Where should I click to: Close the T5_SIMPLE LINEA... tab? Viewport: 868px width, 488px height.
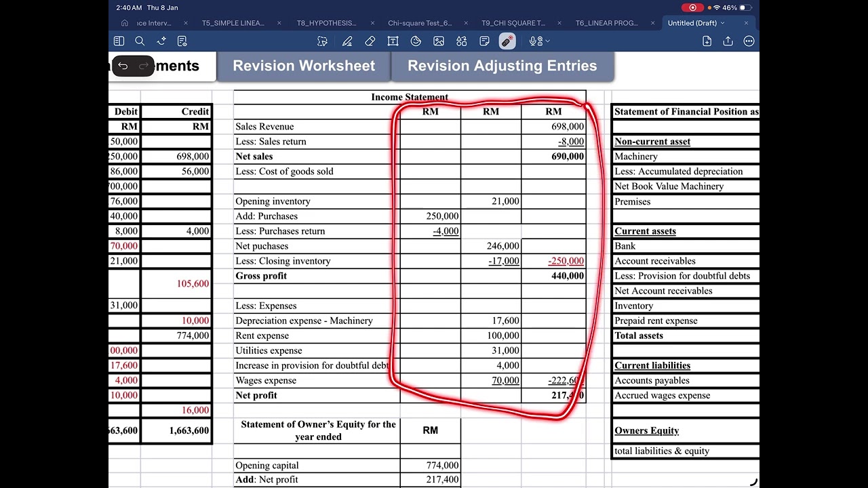279,23
